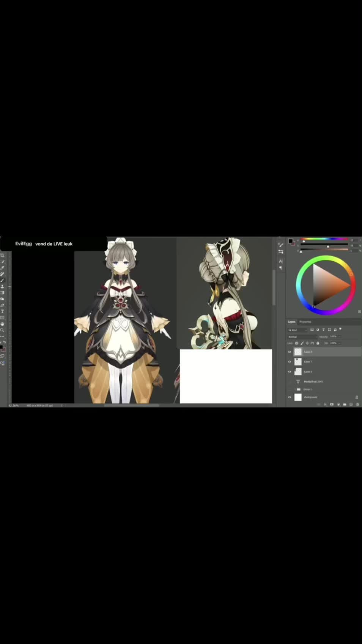Select the Clone Stamp tool
This screenshot has height=644, width=362.
[x=2, y=286]
